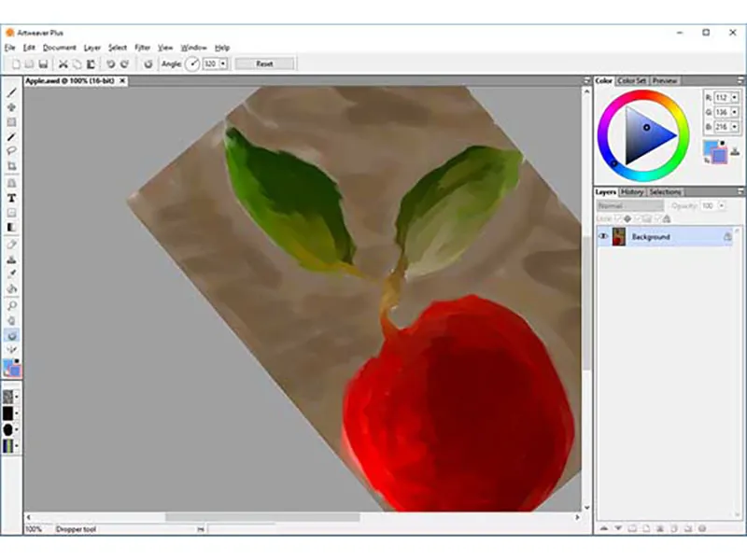Open the layer blend mode Normal dropdown
The width and height of the screenshot is (747, 560).
[x=629, y=205]
